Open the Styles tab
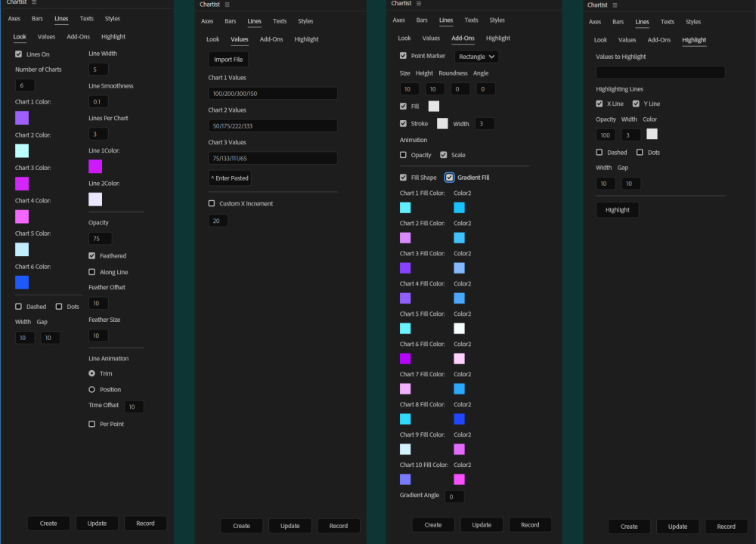Viewport: 756px width, 544px height. [113, 18]
